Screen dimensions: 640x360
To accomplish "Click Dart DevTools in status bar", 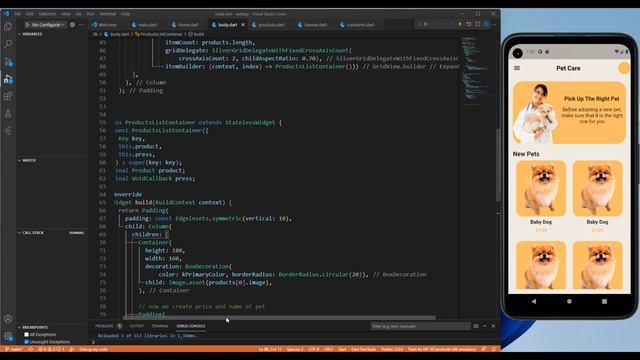I will tap(364, 349).
